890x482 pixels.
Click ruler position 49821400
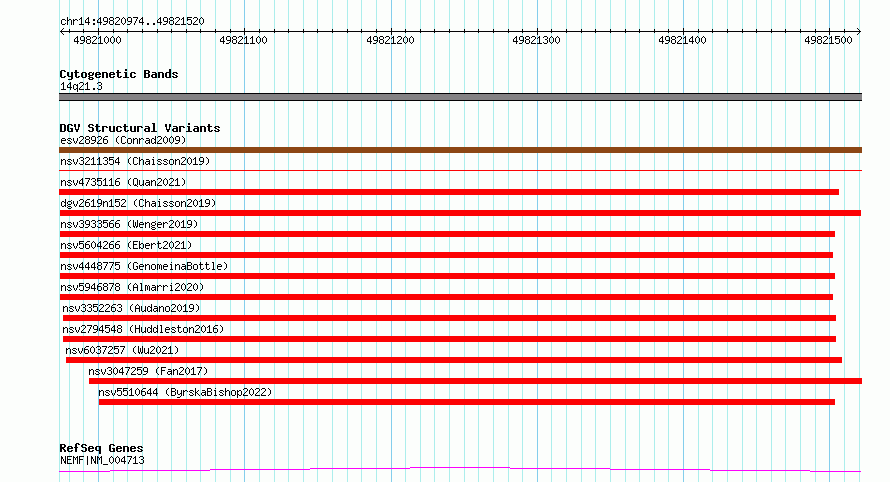(682, 40)
